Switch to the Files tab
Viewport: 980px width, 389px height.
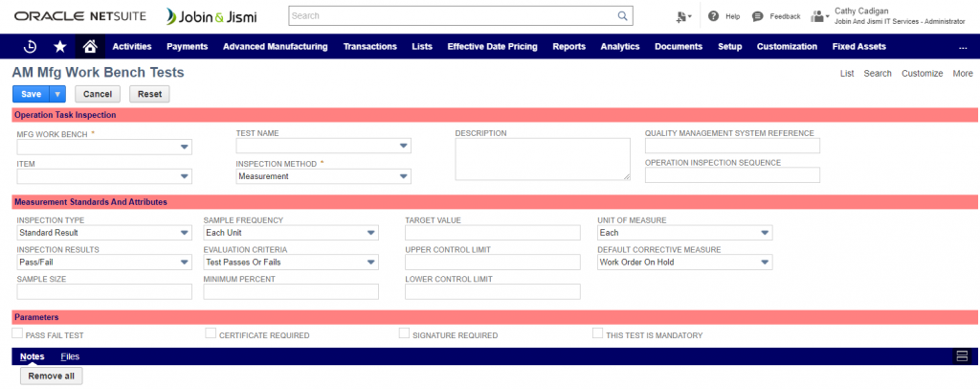click(70, 356)
